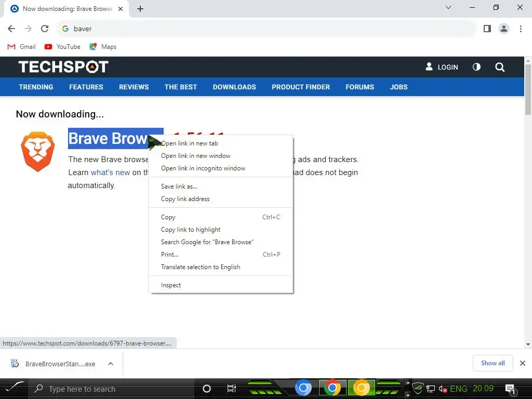Image resolution: width=532 pixels, height=399 pixels.
Task: Open Chrome's three-dot menu
Action: click(x=521, y=29)
